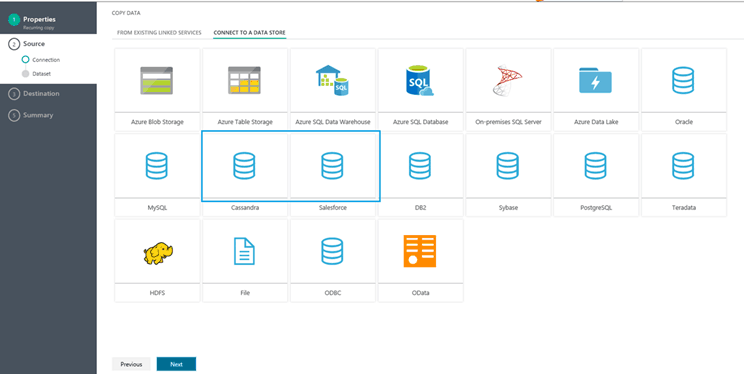744x374 pixels.
Task: Pick the Azure SQL Data Warehouse icon
Action: coord(332,80)
